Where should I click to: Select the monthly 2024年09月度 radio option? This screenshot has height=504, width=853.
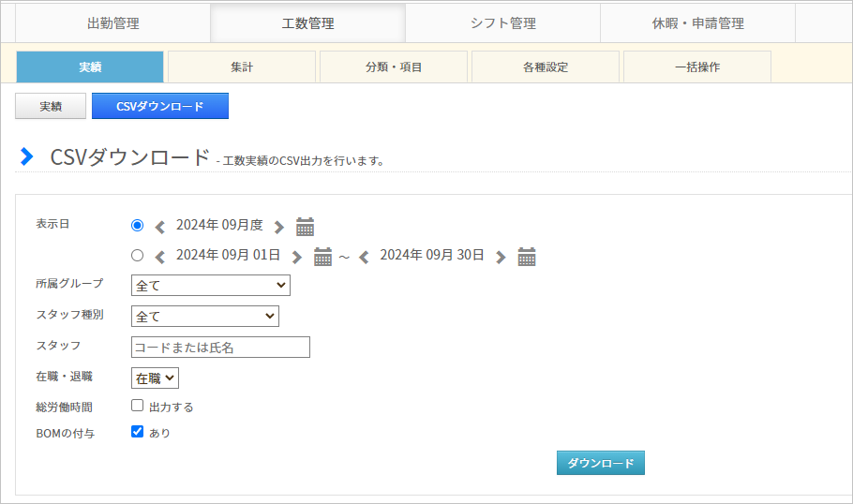pyautogui.click(x=137, y=225)
